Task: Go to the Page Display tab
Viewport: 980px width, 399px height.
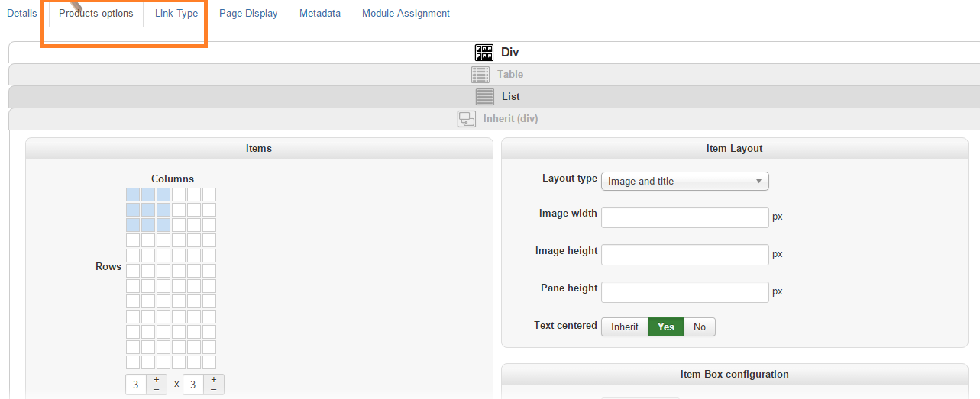Action: click(248, 14)
